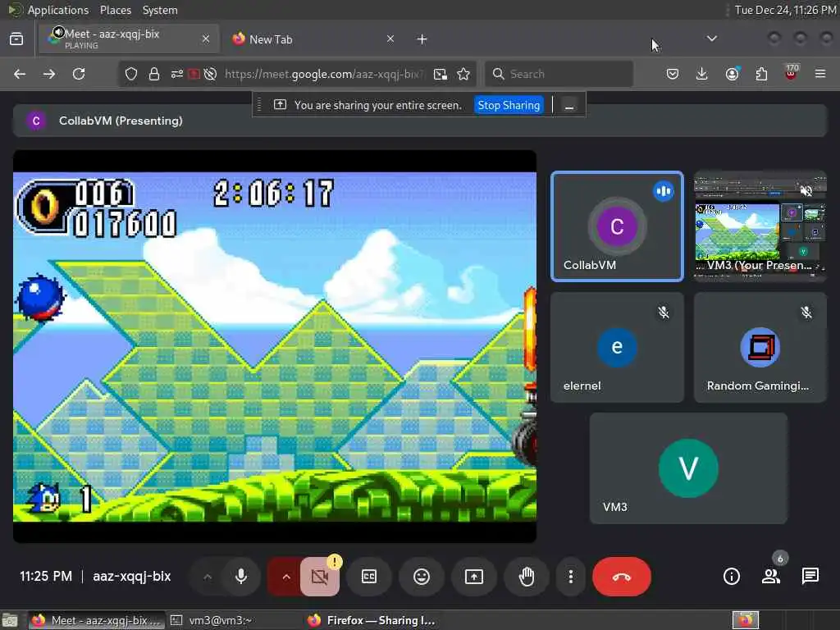Screen dimensions: 840x630
Task: Click the autoplay blocked icon in address bar
Action: 211,74
